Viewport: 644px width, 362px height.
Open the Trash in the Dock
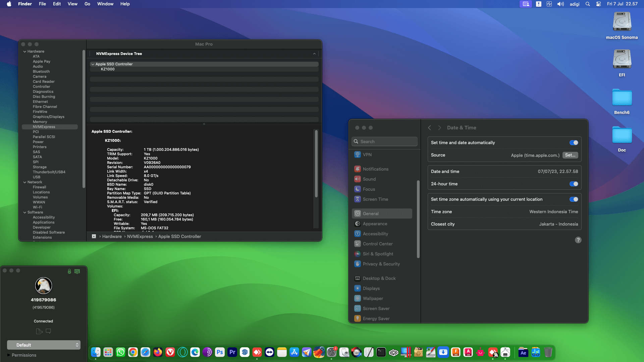pos(548,352)
